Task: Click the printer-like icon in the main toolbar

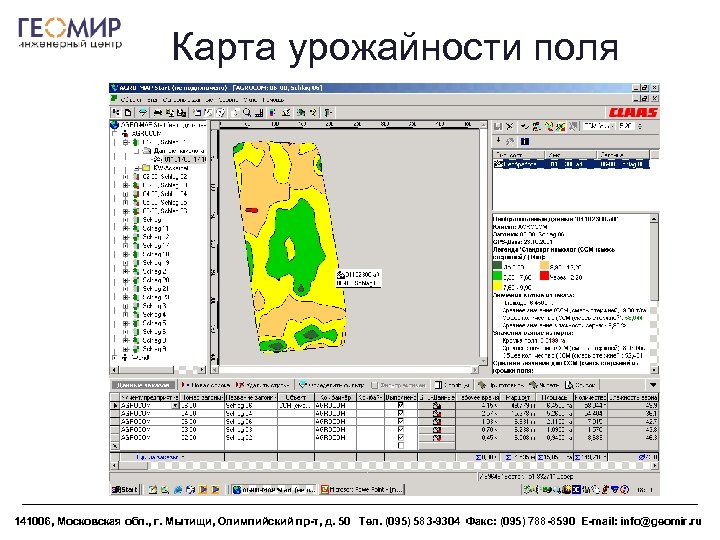Action: click(x=158, y=112)
